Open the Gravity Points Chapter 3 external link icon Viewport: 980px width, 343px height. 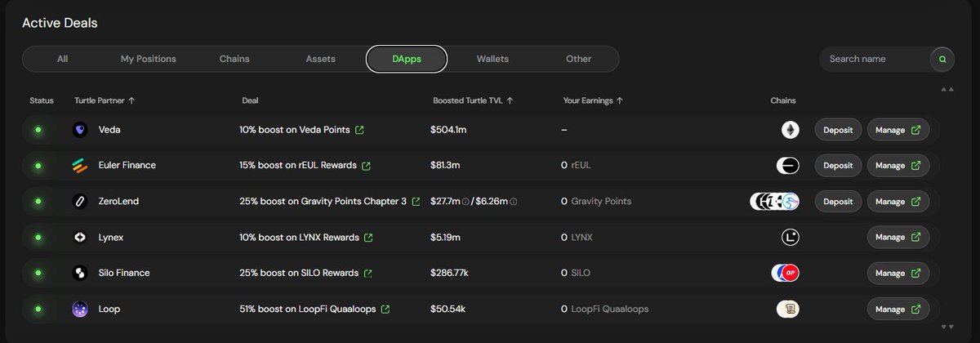click(x=416, y=201)
